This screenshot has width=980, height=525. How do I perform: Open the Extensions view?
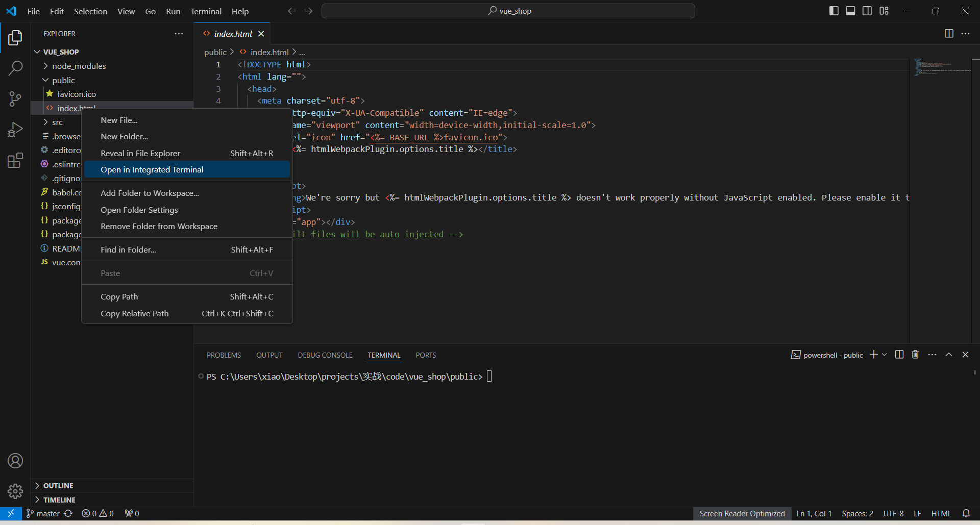15,160
